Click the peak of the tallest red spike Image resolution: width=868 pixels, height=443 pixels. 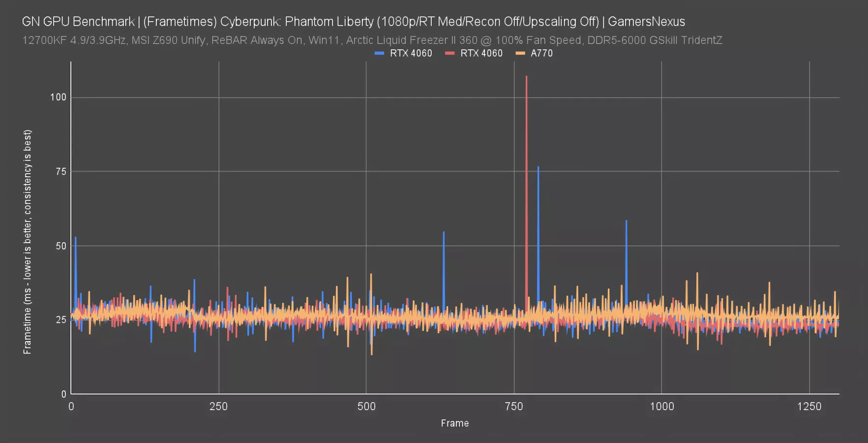point(526,77)
